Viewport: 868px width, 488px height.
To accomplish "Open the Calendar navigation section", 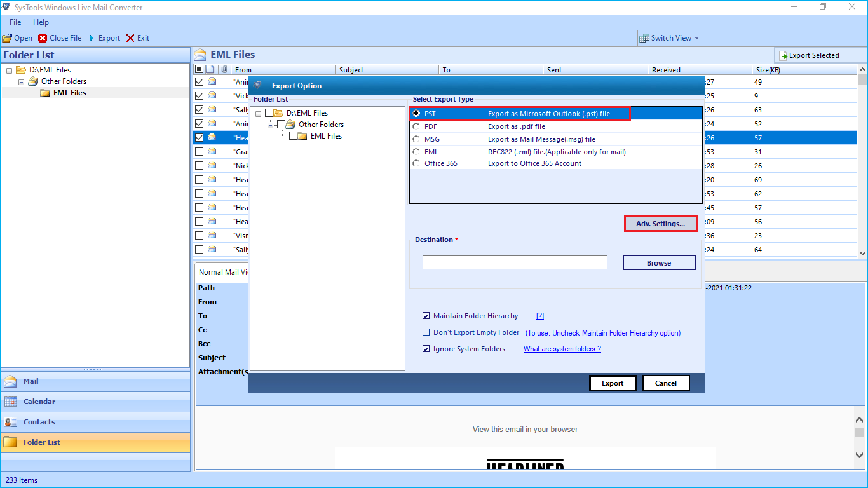I will (x=95, y=402).
